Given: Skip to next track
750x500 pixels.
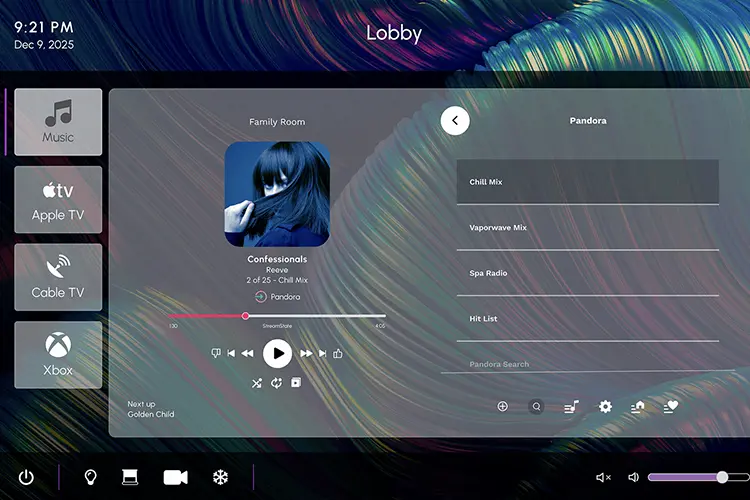Looking at the screenshot, I should click(x=323, y=354).
